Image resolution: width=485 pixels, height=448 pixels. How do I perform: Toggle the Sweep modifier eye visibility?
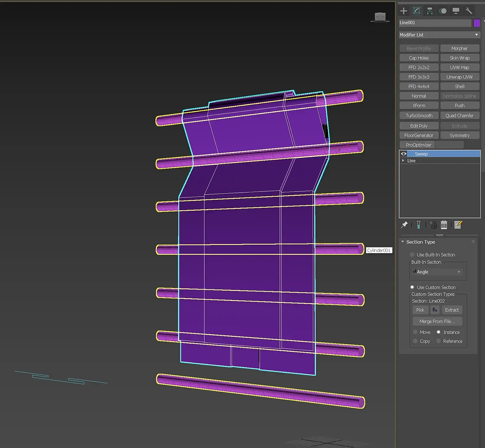click(x=404, y=154)
